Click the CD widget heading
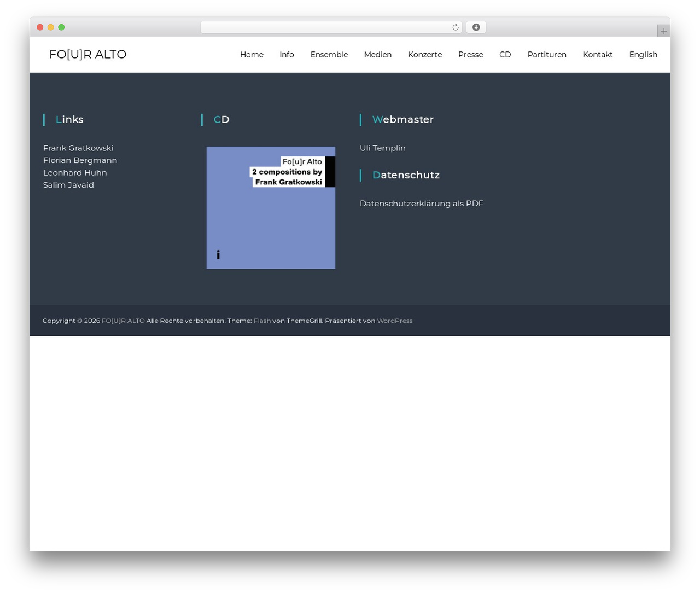The height and width of the screenshot is (593, 700). coord(221,120)
